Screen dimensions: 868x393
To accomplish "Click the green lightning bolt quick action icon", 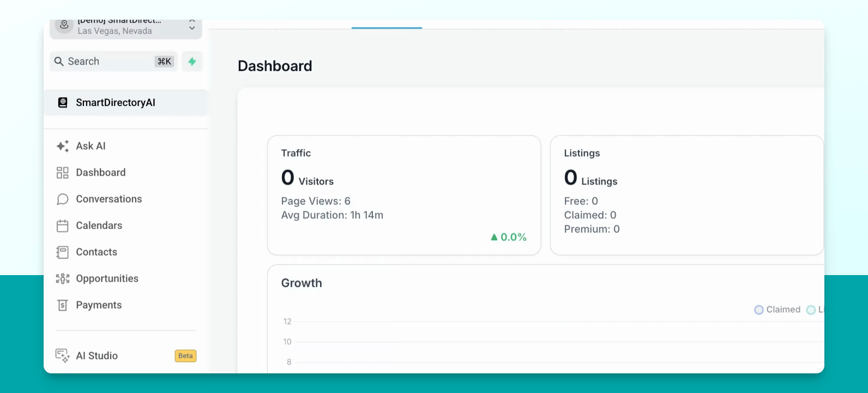I will pos(192,62).
